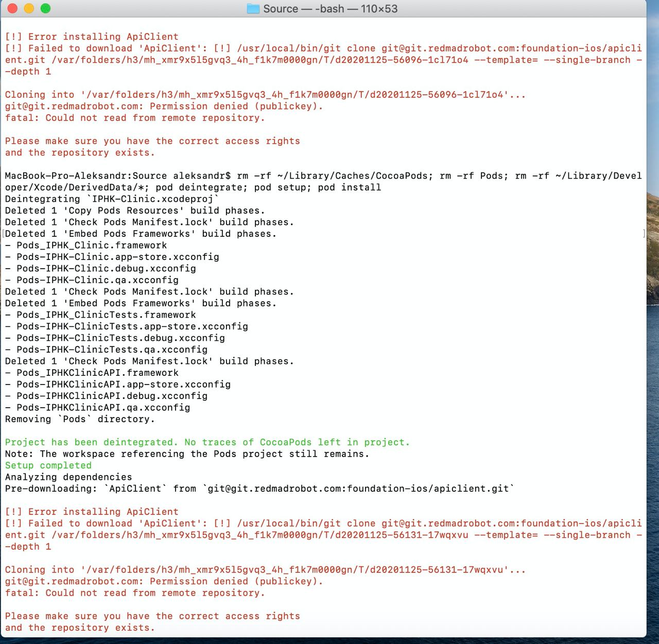Click the 'Pre-downloading: `ApiClient`' line
This screenshot has height=644, width=659.
(x=259, y=489)
